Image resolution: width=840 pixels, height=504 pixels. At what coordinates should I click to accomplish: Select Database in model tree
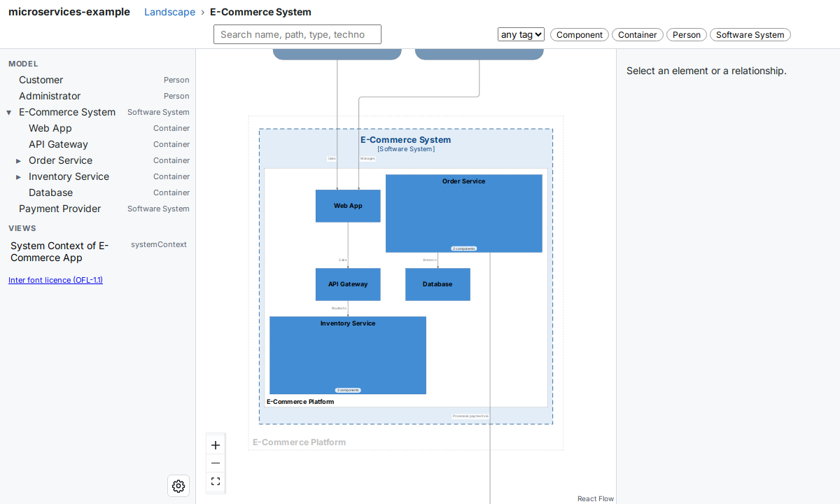coord(98,192)
